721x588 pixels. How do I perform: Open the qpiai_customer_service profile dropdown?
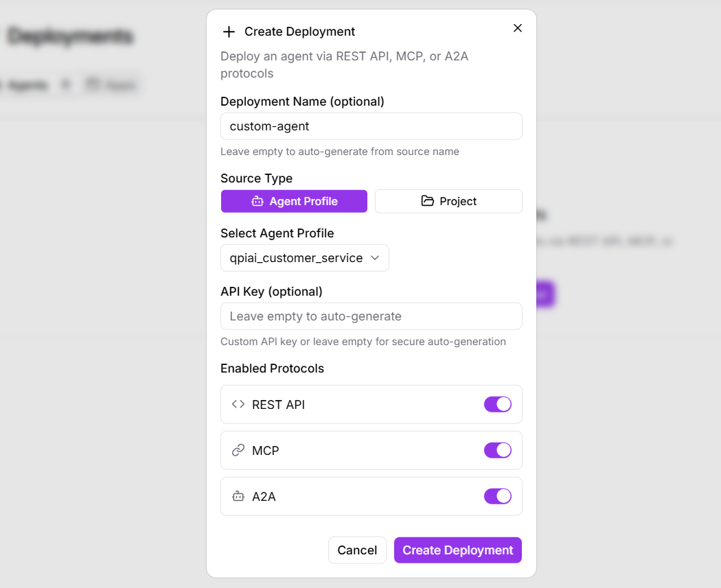click(x=304, y=258)
